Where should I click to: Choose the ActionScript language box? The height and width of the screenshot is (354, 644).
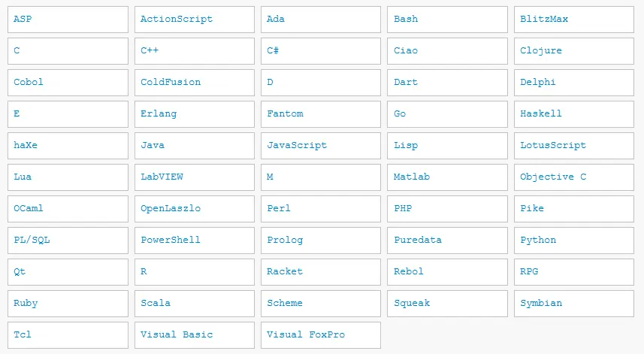(x=177, y=19)
